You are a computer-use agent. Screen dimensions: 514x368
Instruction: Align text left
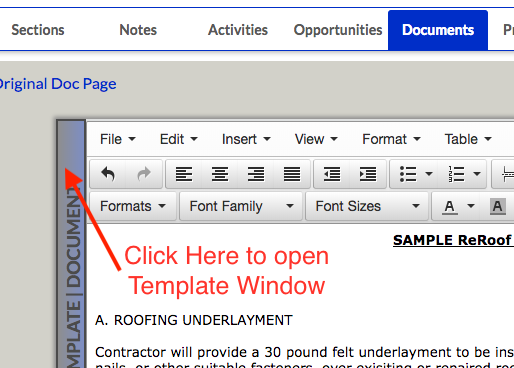coord(184,174)
